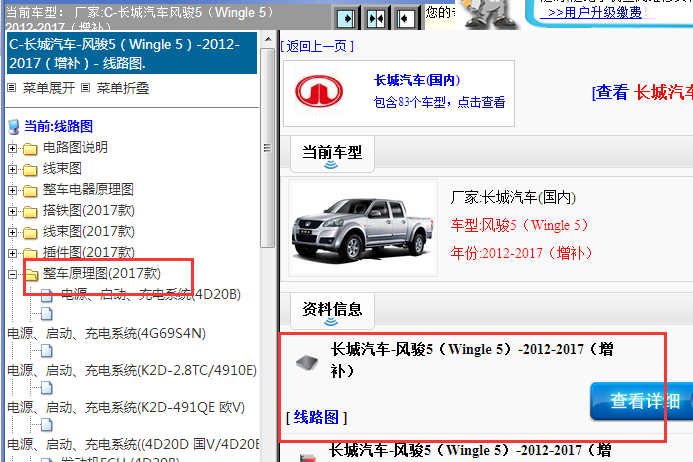Click the 年份:2012-2017（增补） text
The image size is (693, 462).
pyautogui.click(x=522, y=253)
